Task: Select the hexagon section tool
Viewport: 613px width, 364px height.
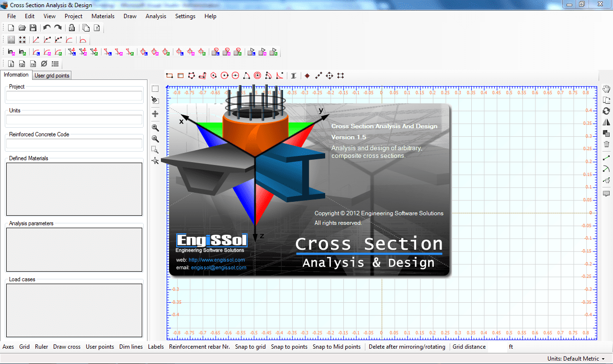Action: 214,76
